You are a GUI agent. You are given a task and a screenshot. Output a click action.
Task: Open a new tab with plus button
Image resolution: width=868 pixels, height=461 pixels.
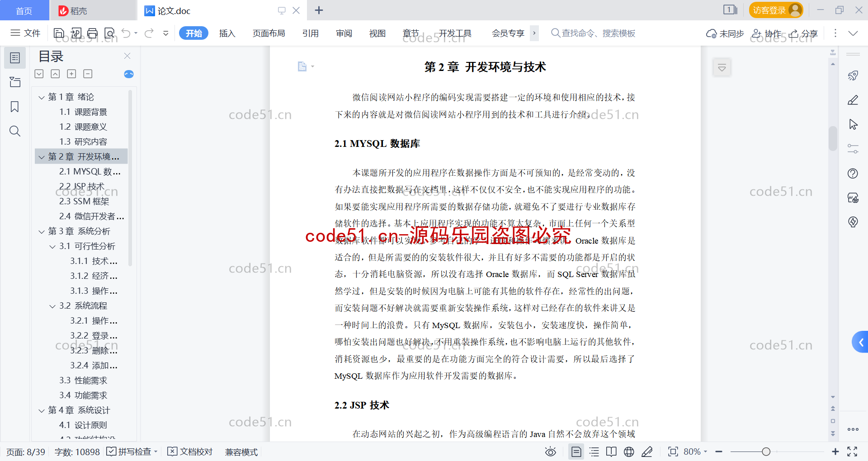(x=319, y=10)
